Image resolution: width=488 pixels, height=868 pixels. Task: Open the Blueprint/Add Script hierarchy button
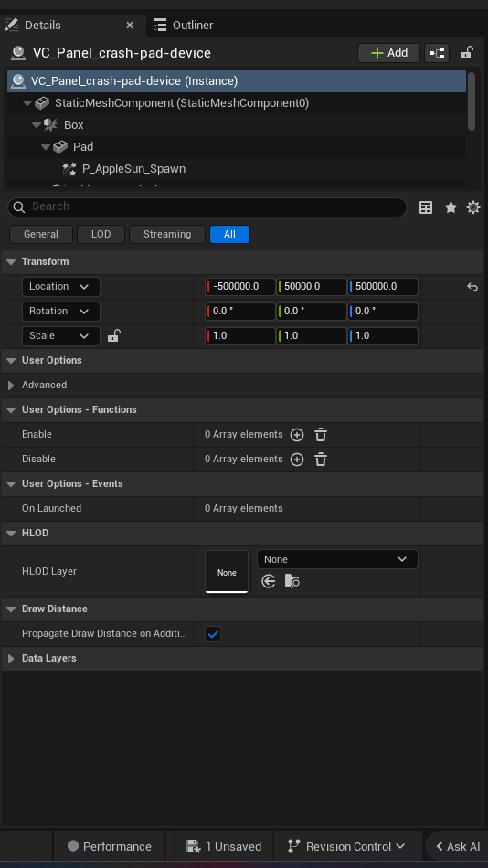coord(437,53)
